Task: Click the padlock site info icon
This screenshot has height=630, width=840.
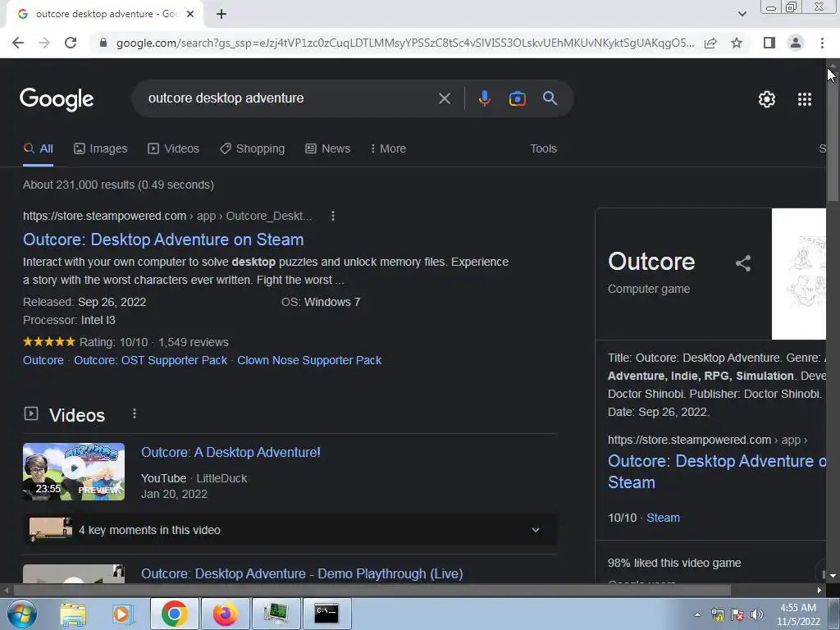Action: pyautogui.click(x=103, y=43)
